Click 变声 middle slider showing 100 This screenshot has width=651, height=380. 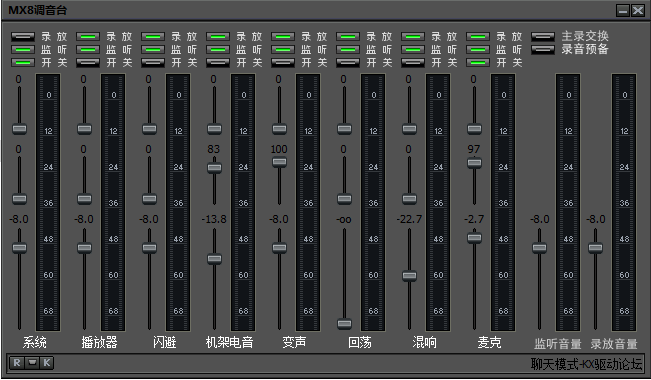[279, 162]
